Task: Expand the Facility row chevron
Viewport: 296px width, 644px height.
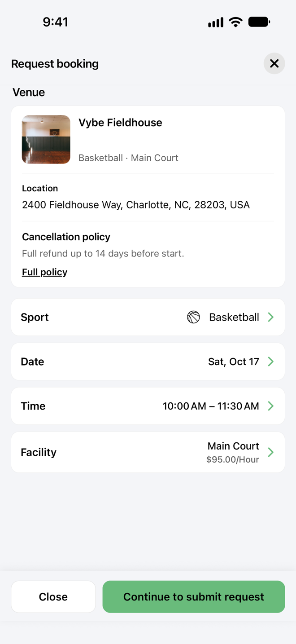Action: click(271, 452)
